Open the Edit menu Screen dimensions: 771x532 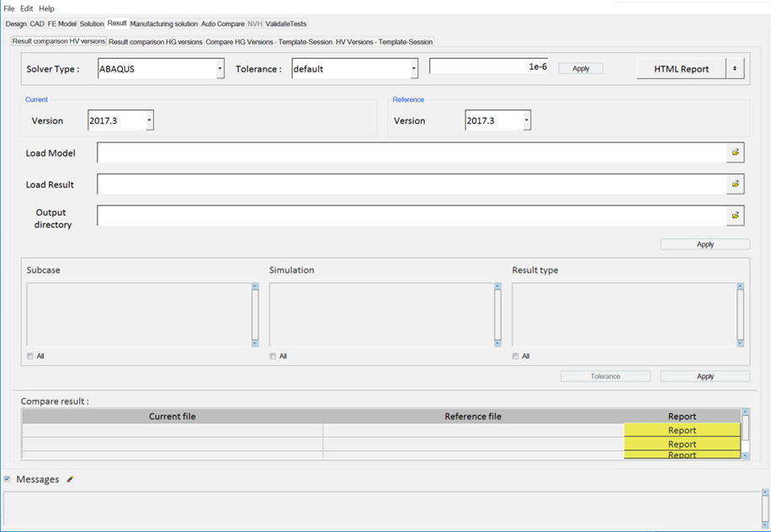pyautogui.click(x=27, y=8)
